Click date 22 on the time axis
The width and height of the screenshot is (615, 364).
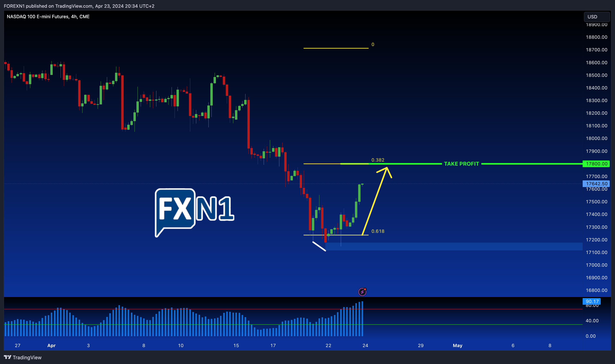point(328,345)
